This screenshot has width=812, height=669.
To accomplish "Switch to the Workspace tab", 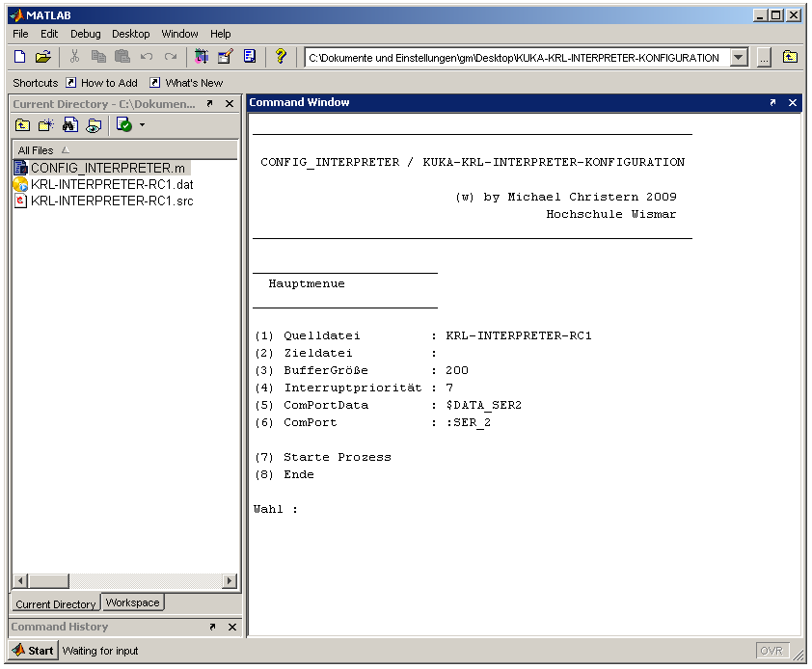I will click(132, 602).
